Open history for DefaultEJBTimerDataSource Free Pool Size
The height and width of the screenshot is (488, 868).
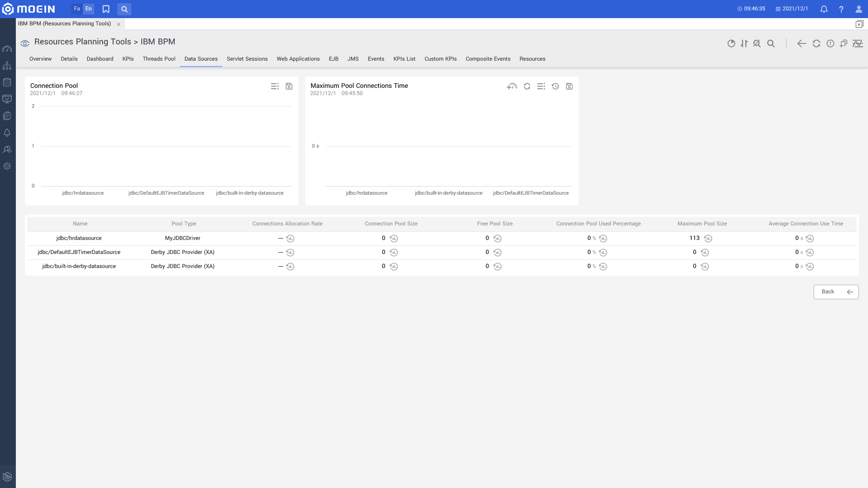pyautogui.click(x=498, y=253)
